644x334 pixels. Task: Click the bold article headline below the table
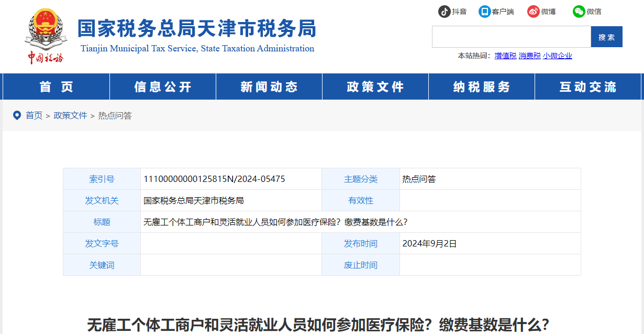point(318,325)
